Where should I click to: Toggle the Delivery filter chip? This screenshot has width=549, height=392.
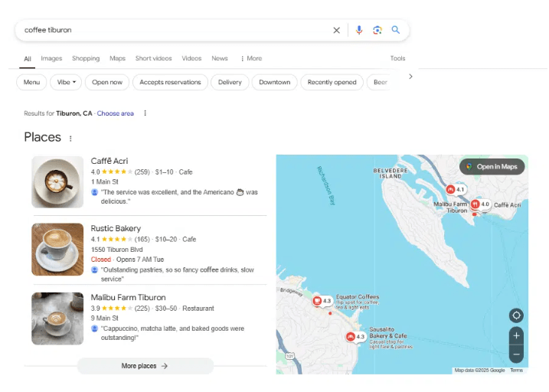click(x=230, y=82)
